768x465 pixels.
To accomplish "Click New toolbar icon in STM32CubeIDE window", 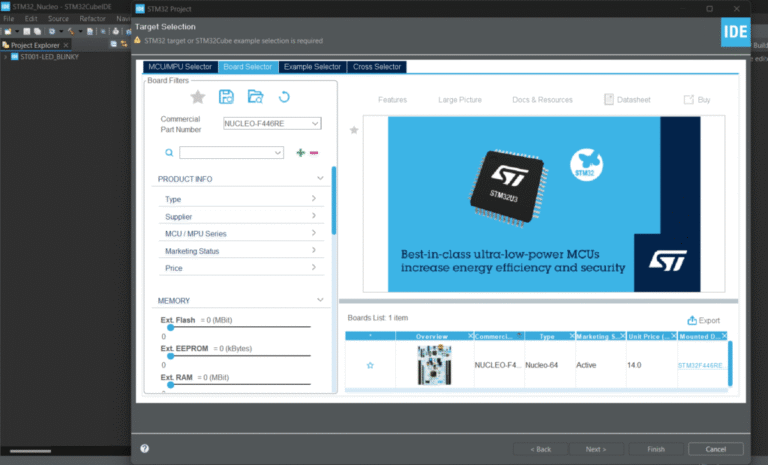I will pos(8,31).
